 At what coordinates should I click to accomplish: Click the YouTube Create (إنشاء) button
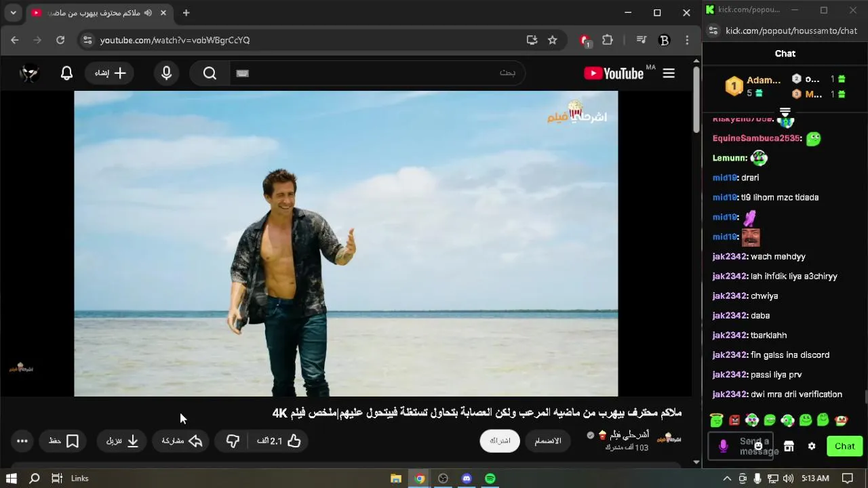pyautogui.click(x=110, y=73)
